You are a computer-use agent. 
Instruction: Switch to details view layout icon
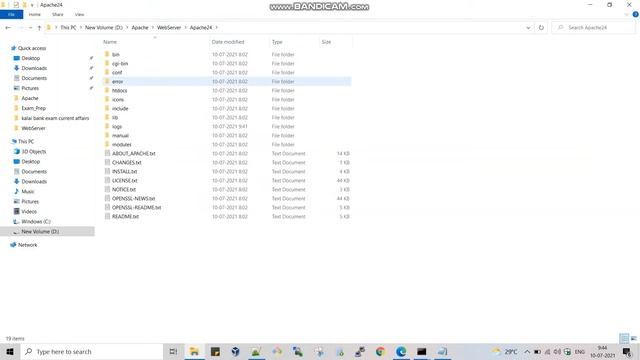(x=624, y=338)
